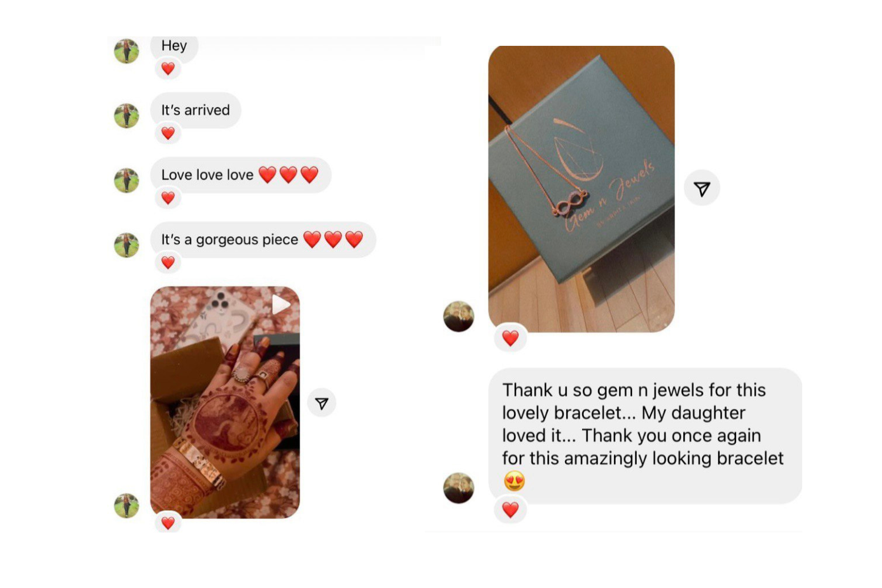
Task: Open the avatar next to "It's arrived"
Action: tap(126, 116)
